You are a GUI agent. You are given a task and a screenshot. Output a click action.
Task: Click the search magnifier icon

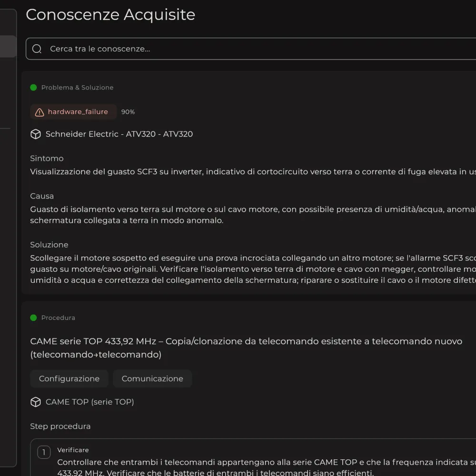click(x=37, y=49)
